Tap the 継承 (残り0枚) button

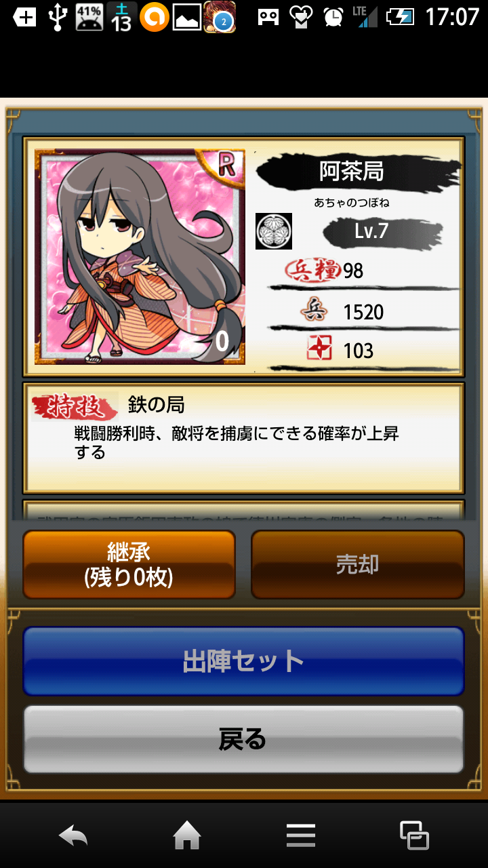tap(129, 564)
